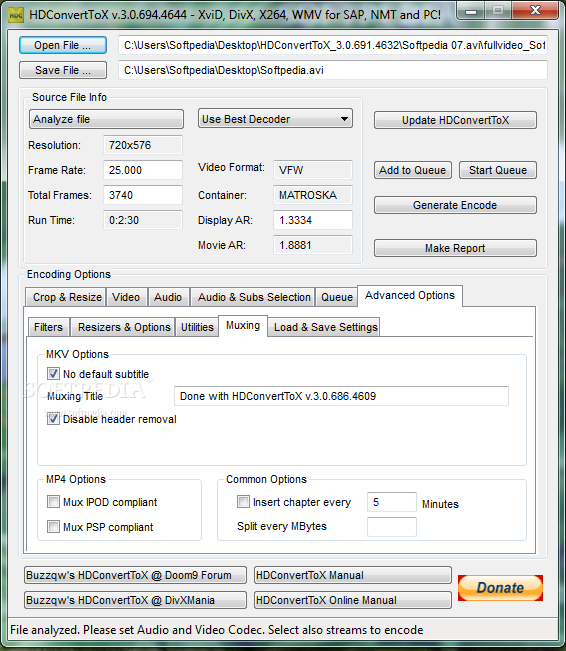The width and height of the screenshot is (566, 651).
Task: Uncheck Disable header removal checkbox
Action: (53, 418)
